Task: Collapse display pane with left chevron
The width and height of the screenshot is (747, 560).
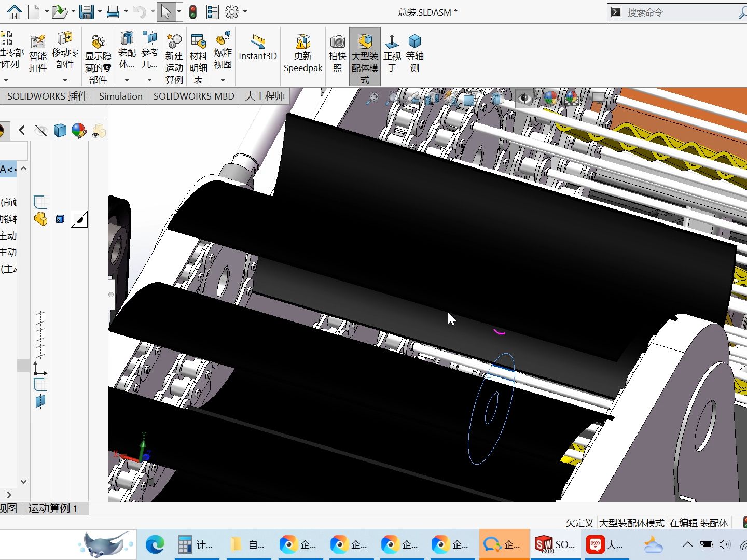Action: 22,131
